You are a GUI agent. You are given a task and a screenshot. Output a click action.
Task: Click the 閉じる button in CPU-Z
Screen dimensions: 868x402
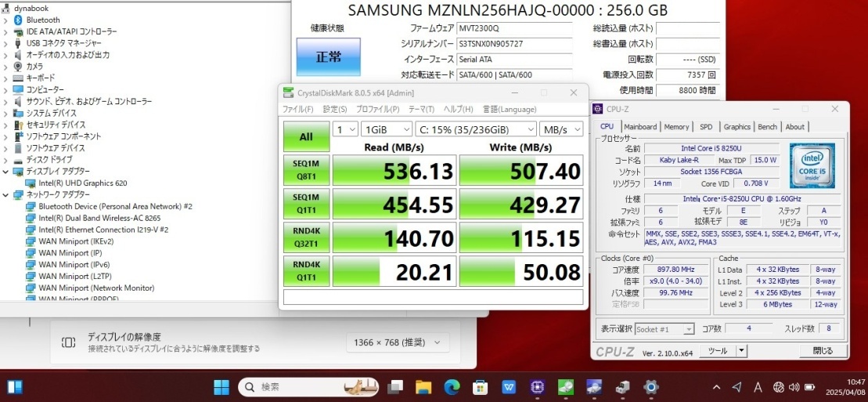click(823, 351)
